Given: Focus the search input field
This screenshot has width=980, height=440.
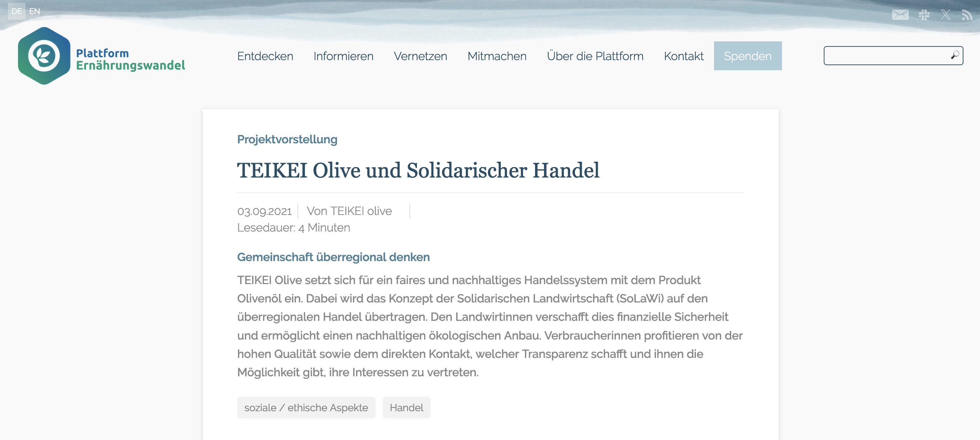Looking at the screenshot, I should coord(893,55).
